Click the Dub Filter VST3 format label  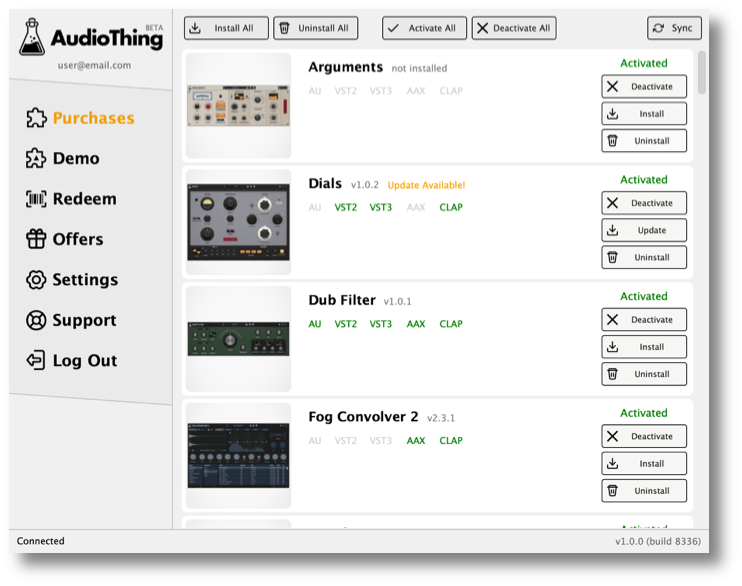[381, 324]
